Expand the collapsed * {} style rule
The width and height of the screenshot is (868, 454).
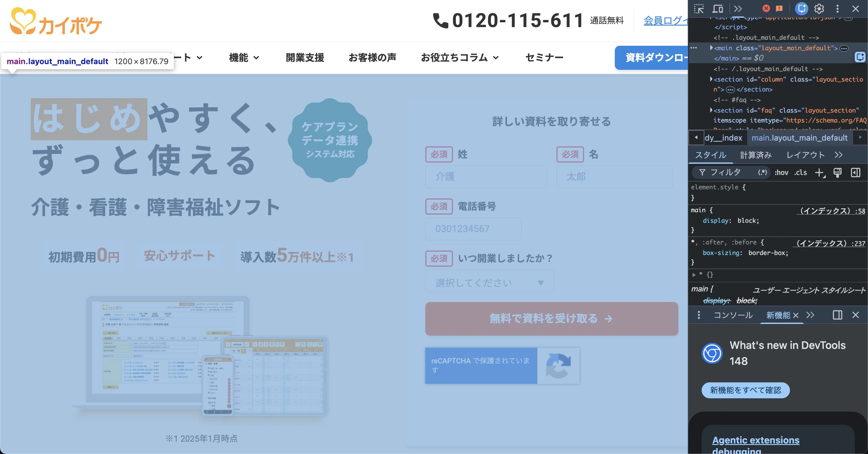click(694, 275)
